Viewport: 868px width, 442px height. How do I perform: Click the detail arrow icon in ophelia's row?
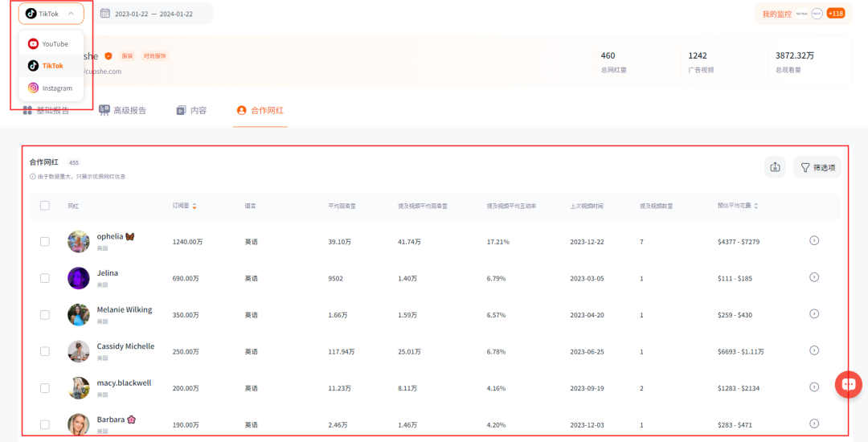[x=813, y=240]
